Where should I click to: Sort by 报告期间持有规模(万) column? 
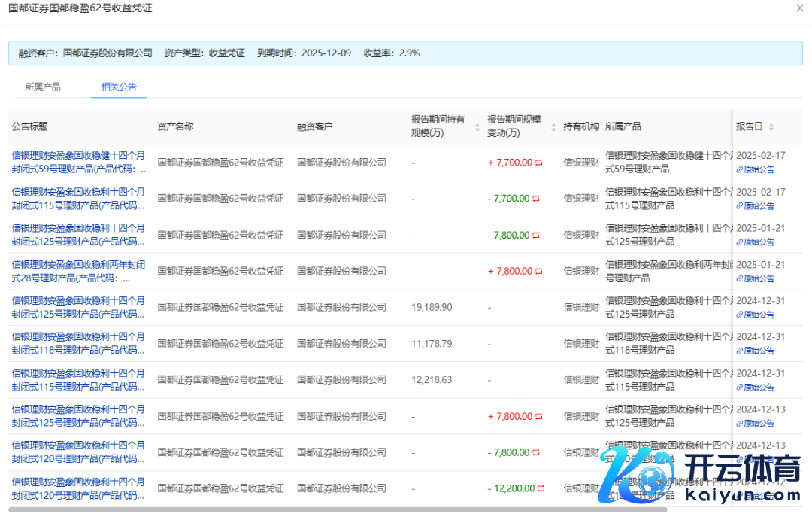477,127
